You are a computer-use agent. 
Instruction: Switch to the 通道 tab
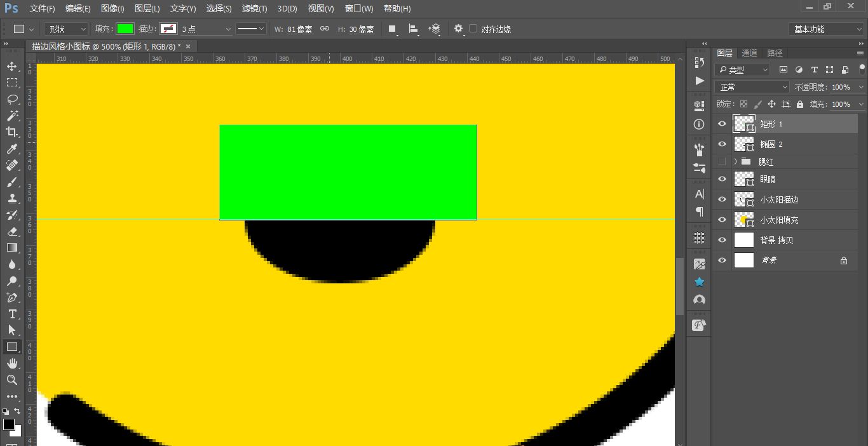[750, 53]
